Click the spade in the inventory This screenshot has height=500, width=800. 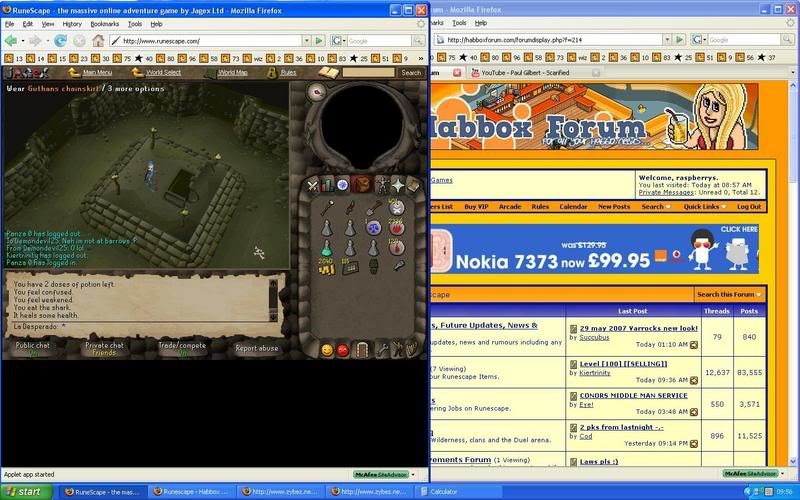(373, 208)
